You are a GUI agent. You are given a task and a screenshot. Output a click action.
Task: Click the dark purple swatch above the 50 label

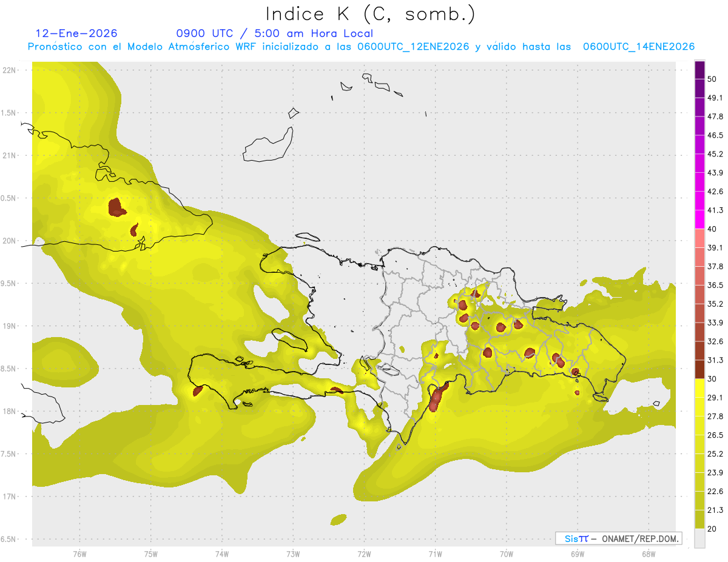tap(699, 70)
